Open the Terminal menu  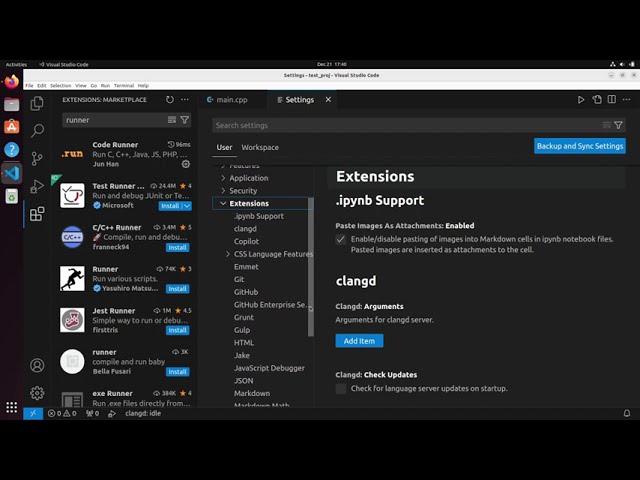coord(124,86)
